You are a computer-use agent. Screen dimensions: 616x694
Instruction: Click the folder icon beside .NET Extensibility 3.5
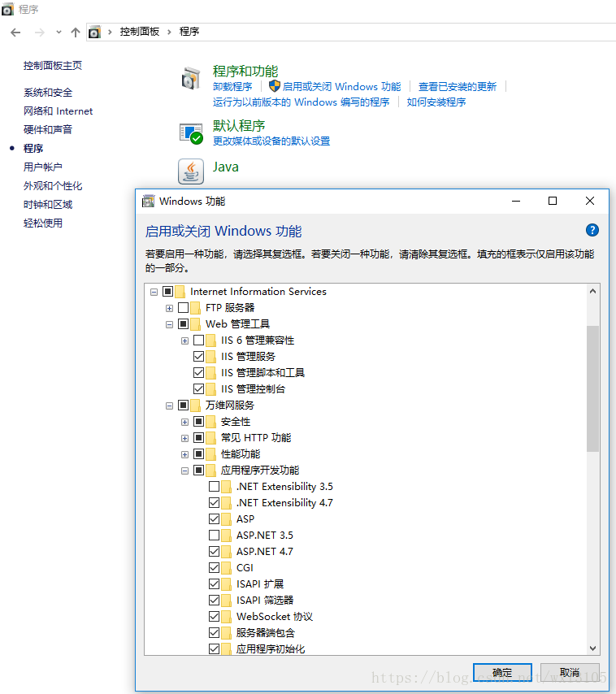pyautogui.click(x=226, y=487)
